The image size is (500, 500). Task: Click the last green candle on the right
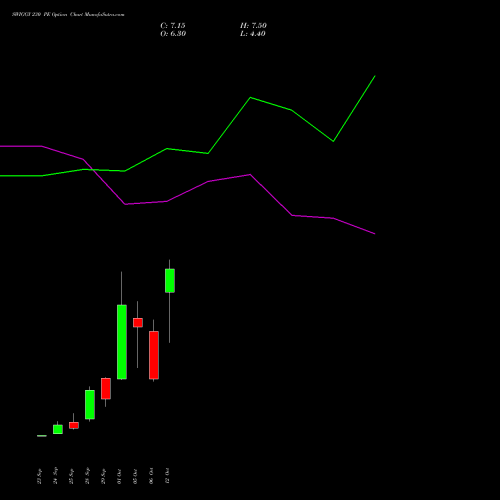[170, 281]
